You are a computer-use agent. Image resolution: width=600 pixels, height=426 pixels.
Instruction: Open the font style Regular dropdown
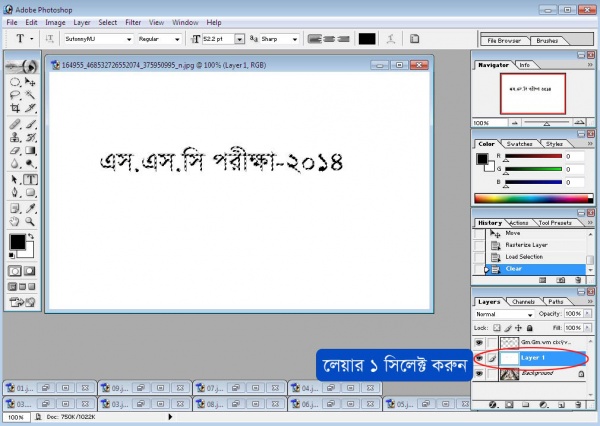(177, 39)
